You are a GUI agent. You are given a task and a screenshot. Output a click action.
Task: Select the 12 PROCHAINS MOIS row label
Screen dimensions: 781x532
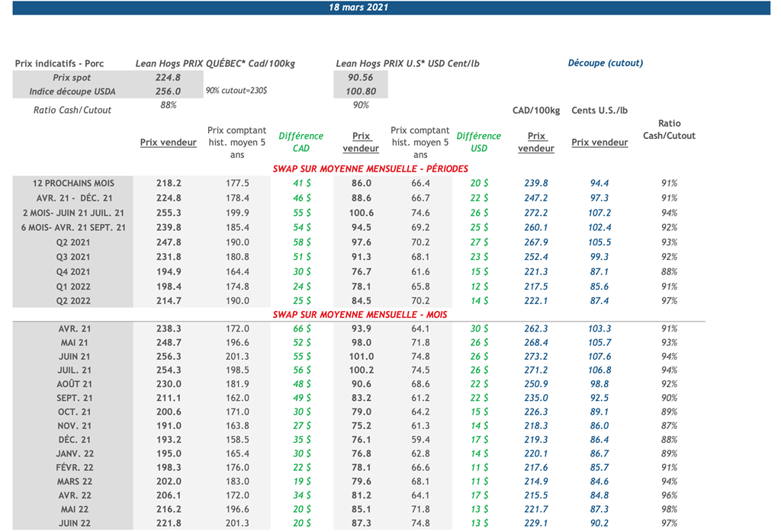[73, 184]
